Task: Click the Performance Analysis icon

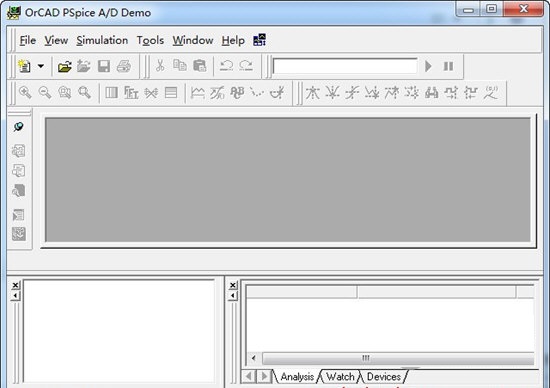Action: pyautogui.click(x=151, y=93)
